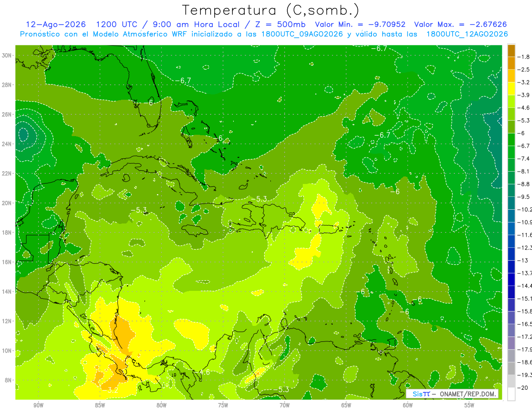The height and width of the screenshot is (411, 532).
Task: Click the purple colorbar swatch between -16.5 and -17.2
Action: 511,330
